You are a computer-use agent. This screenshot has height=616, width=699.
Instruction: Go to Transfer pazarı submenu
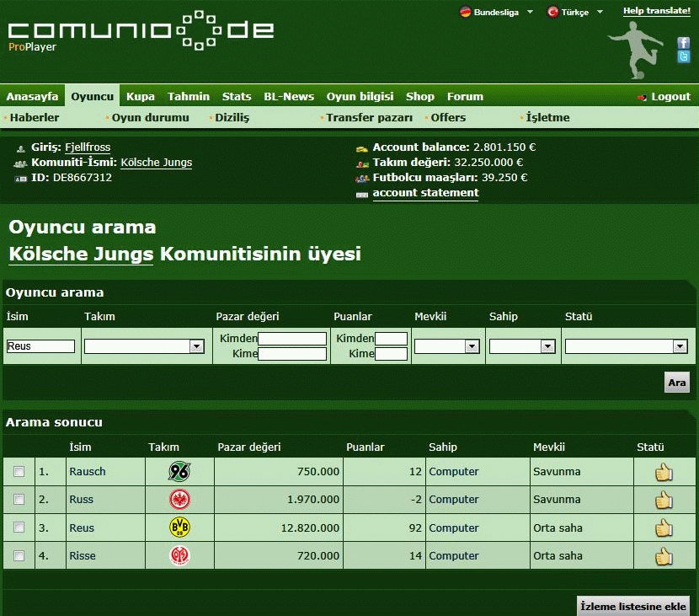tap(369, 118)
